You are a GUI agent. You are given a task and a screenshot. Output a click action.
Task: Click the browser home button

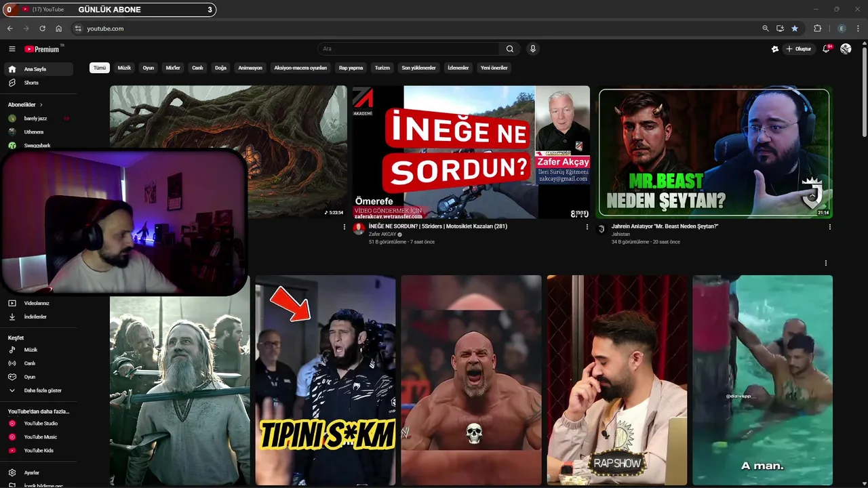[x=59, y=28]
